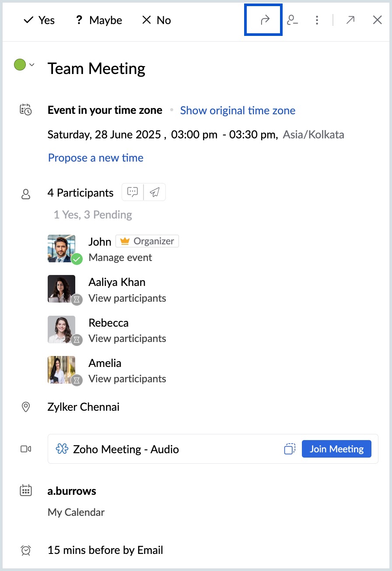The width and height of the screenshot is (392, 571).
Task: Click View participants under Aaliya Khan
Action: tap(127, 298)
